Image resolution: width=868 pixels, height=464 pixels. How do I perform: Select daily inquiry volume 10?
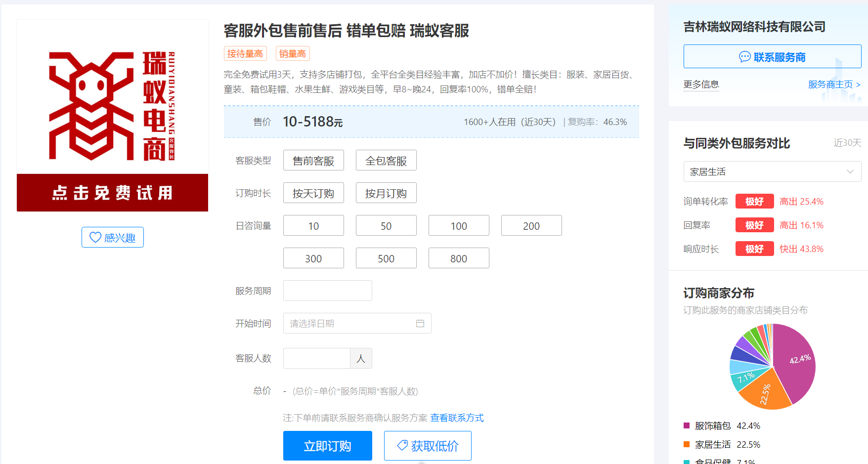click(x=313, y=226)
